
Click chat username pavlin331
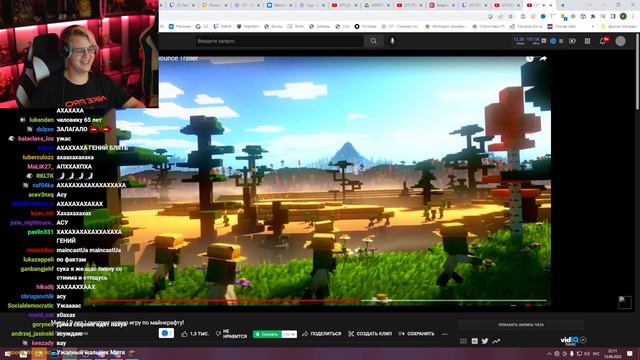[x=40, y=232]
